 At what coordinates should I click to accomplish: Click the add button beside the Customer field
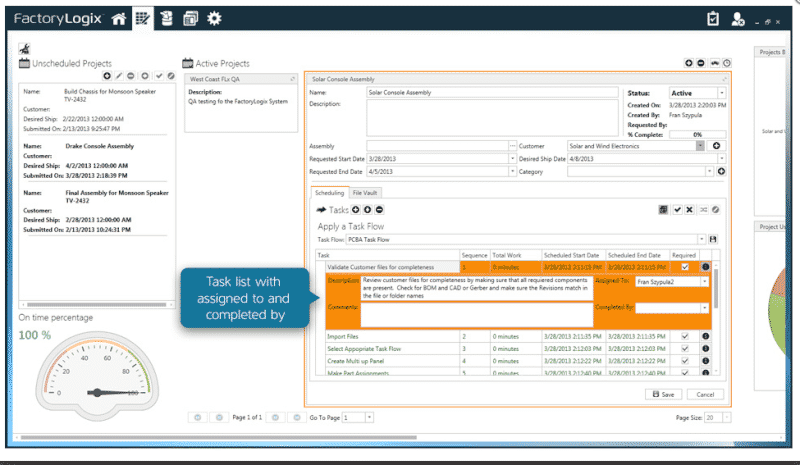tap(717, 146)
